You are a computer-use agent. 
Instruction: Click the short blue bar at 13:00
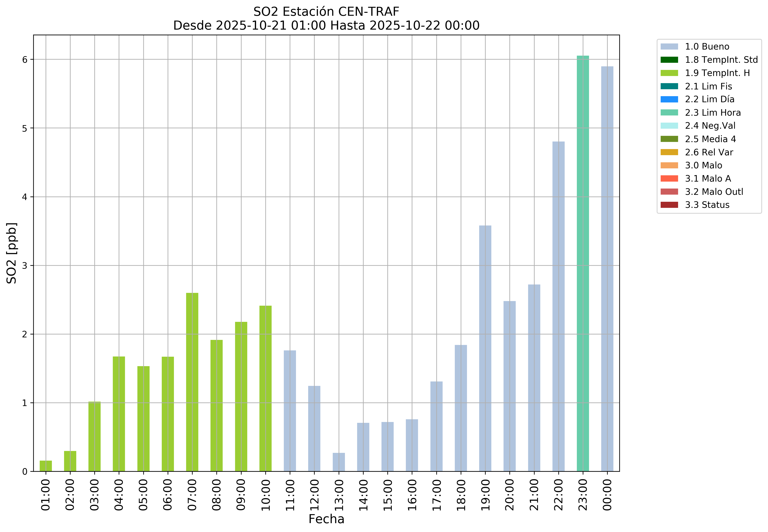338,462
